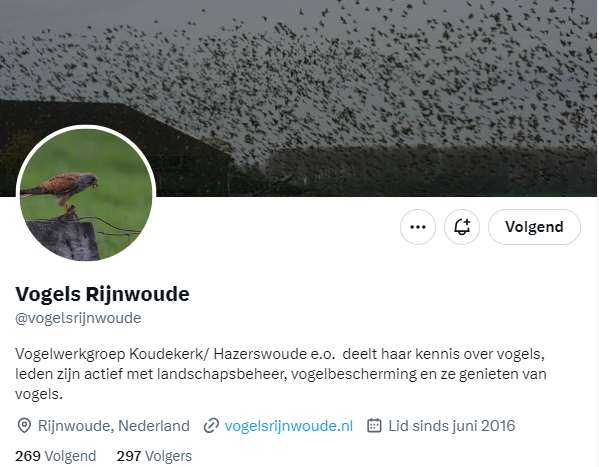View the starling flock header image
599x467 pixels.
[x=300, y=98]
